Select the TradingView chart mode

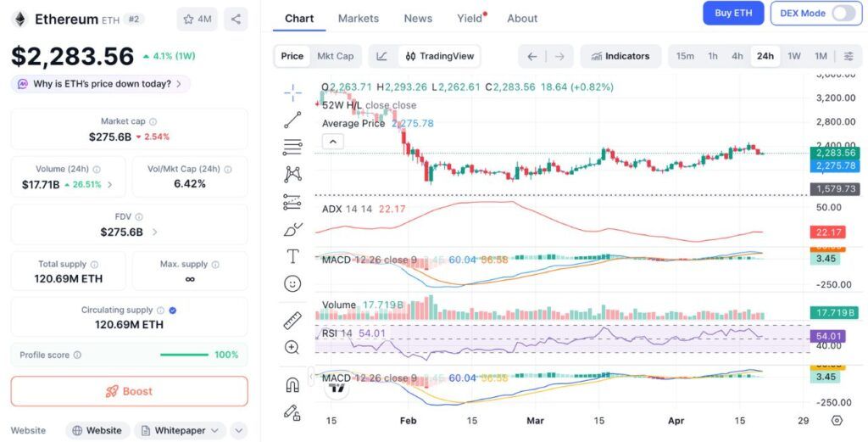pyautogui.click(x=440, y=56)
